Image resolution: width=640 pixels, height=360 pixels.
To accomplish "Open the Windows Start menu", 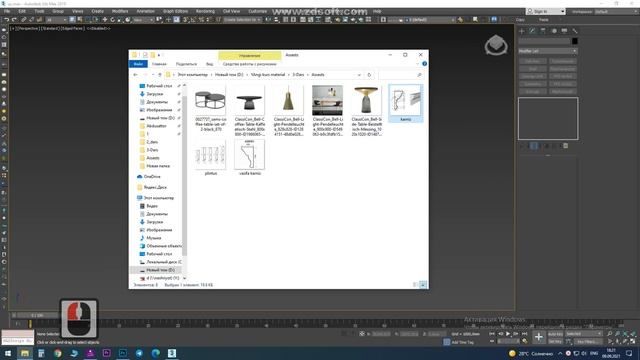I will (x=8, y=353).
